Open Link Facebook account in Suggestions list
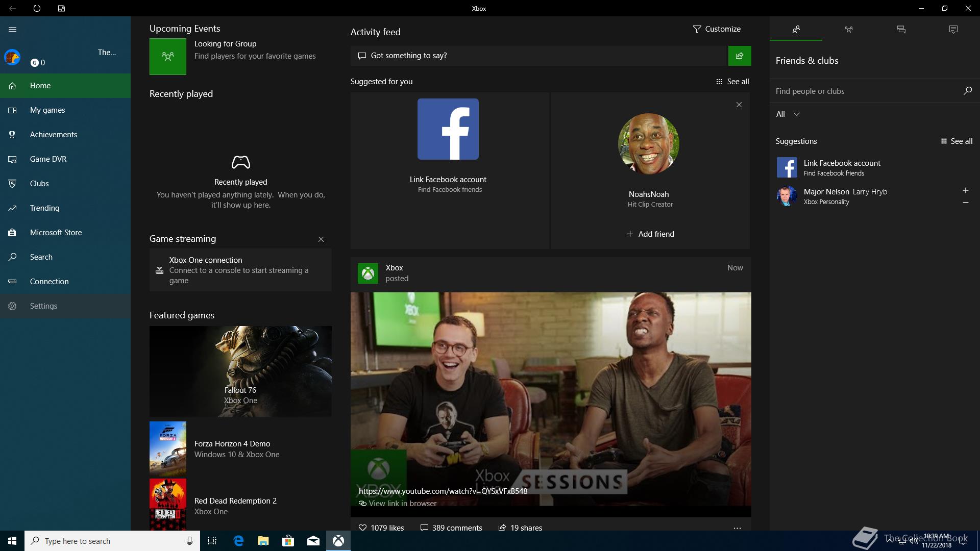The image size is (980, 551). (x=874, y=167)
